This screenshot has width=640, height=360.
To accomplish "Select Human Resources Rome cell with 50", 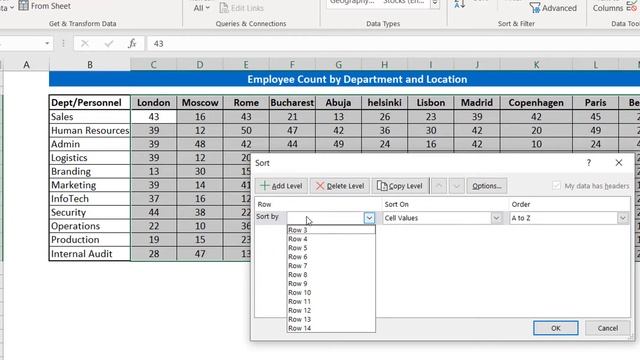I will coord(246,130).
